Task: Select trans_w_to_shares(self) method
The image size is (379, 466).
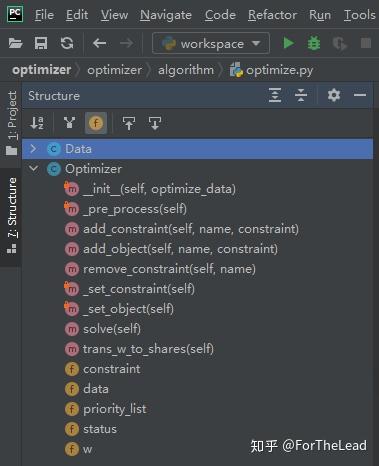Action: [197, 349]
